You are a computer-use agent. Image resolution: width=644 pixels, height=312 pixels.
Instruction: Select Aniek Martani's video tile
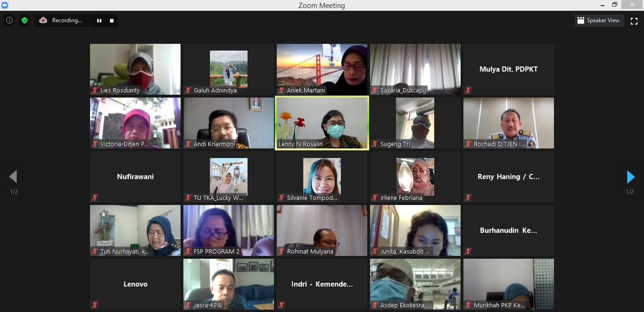pyautogui.click(x=322, y=69)
